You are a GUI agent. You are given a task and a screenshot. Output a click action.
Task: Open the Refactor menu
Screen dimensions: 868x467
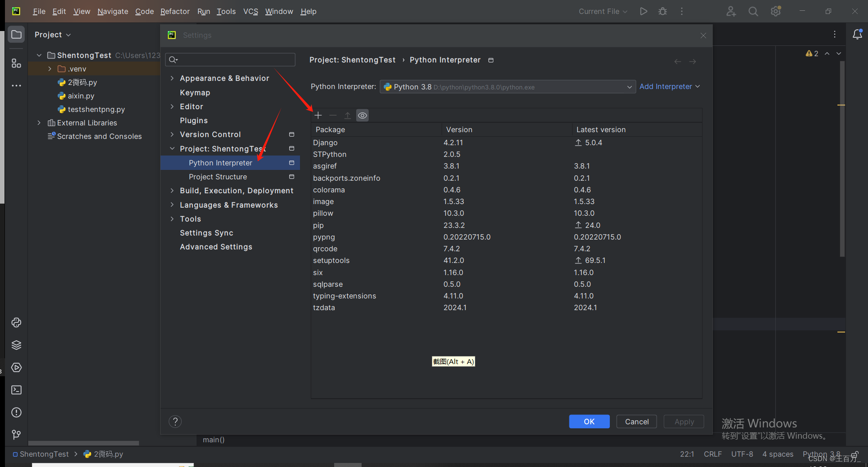[x=175, y=11]
